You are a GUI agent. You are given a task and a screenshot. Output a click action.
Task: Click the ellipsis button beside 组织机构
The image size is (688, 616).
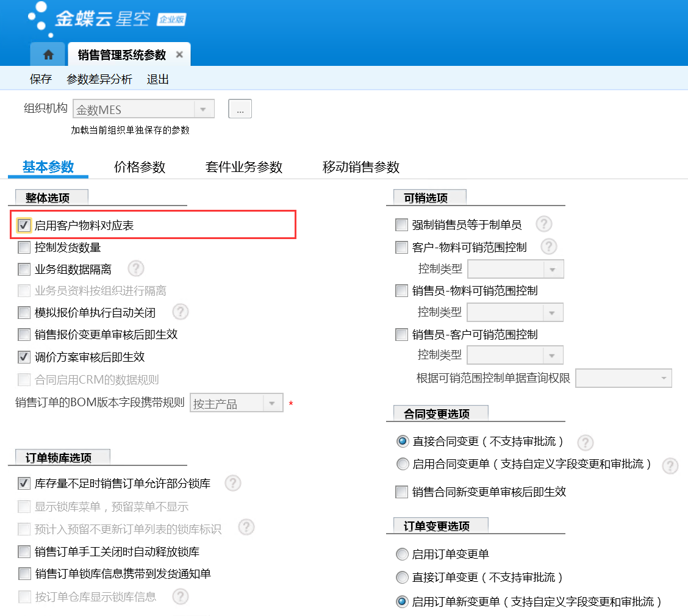pyautogui.click(x=240, y=110)
